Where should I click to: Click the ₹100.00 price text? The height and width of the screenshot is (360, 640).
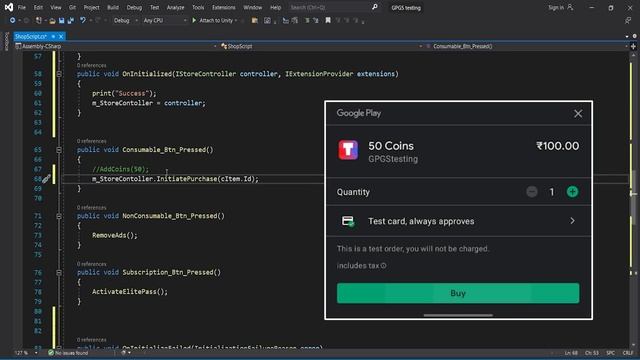click(x=558, y=146)
